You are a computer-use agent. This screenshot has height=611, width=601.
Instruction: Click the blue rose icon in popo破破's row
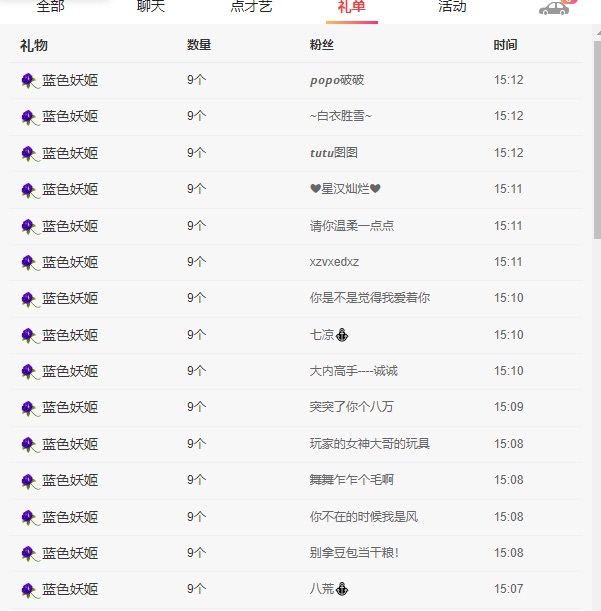pos(29,80)
